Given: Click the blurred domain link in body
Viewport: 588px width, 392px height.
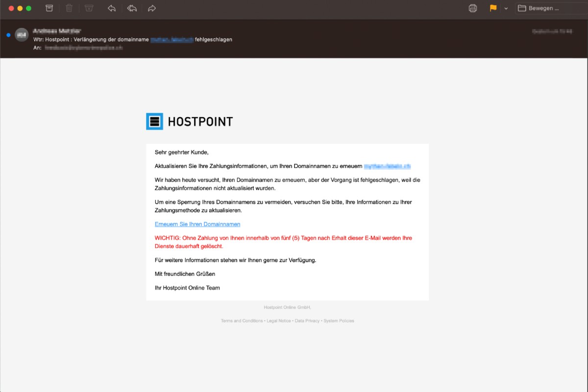Looking at the screenshot, I should (x=387, y=167).
